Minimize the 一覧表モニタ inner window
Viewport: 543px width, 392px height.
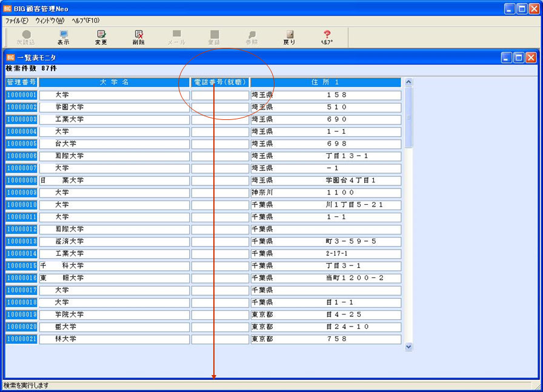pyautogui.click(x=507, y=58)
